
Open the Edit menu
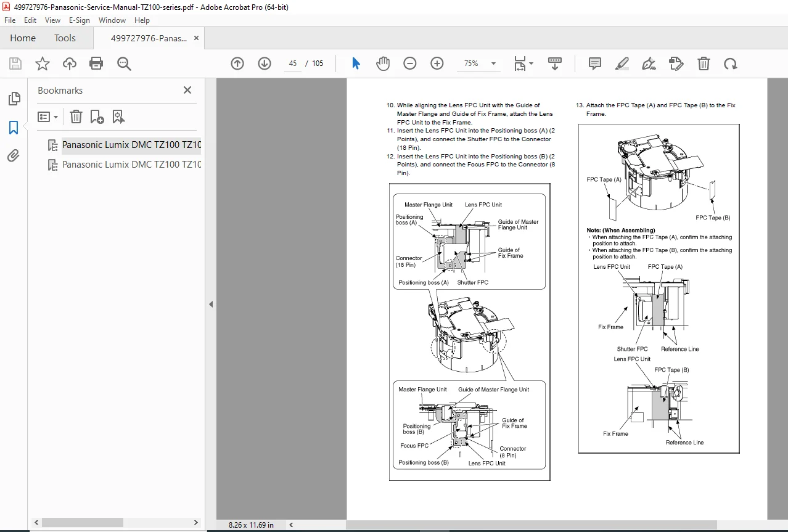point(30,20)
